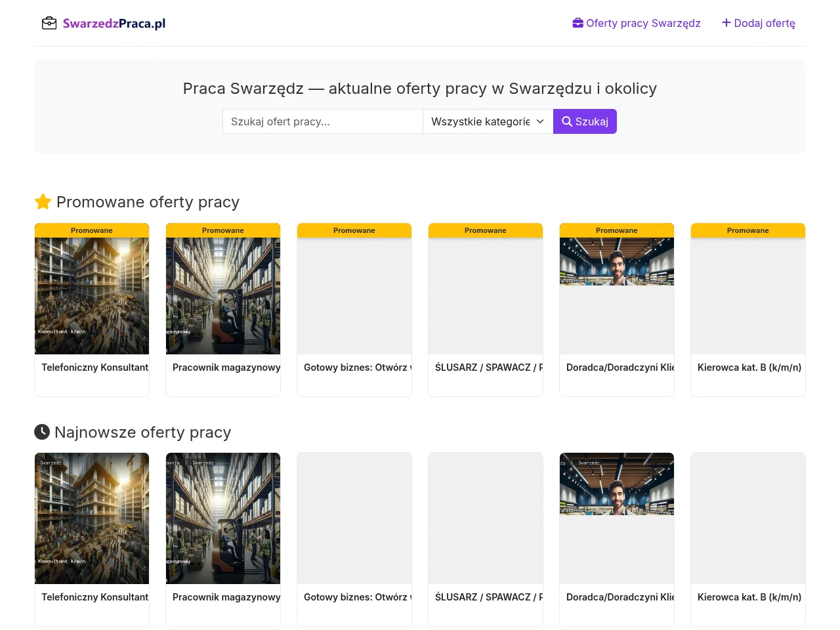840x630 pixels.
Task: Click the star icon beside Promowane oferty pracy
Action: (43, 201)
